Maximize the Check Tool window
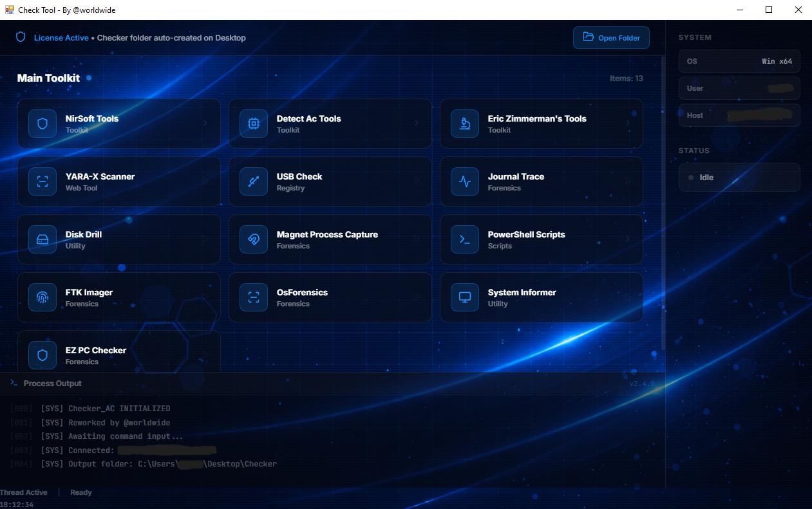Screen dimensions: 812x509 [769, 10]
